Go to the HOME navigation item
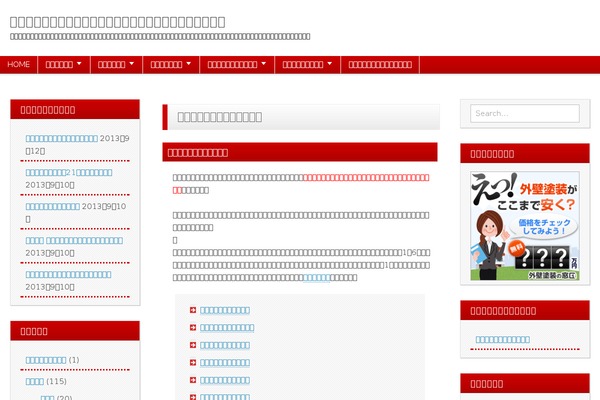Viewport: 600px width, 400px height. 18,64
